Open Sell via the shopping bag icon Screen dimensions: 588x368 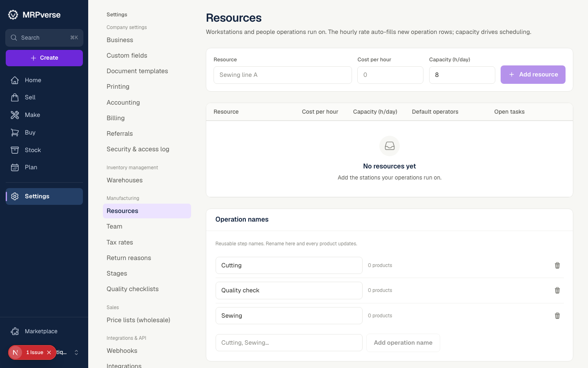15,97
